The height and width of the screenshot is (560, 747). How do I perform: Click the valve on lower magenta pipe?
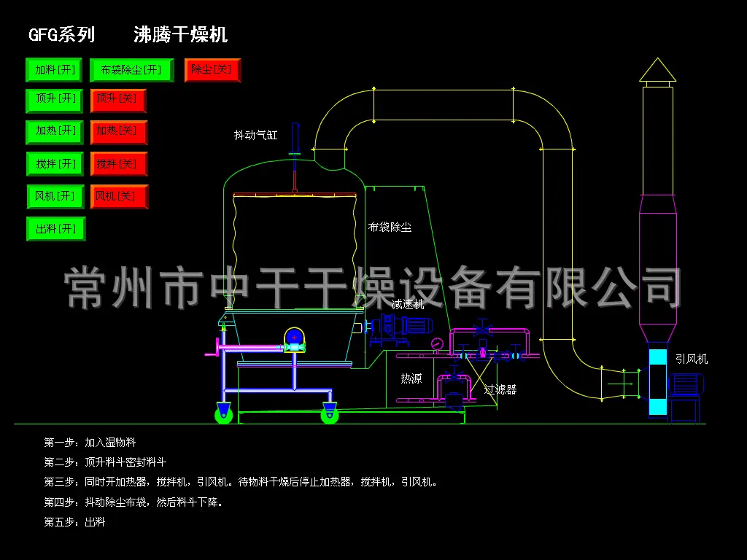pos(454,375)
